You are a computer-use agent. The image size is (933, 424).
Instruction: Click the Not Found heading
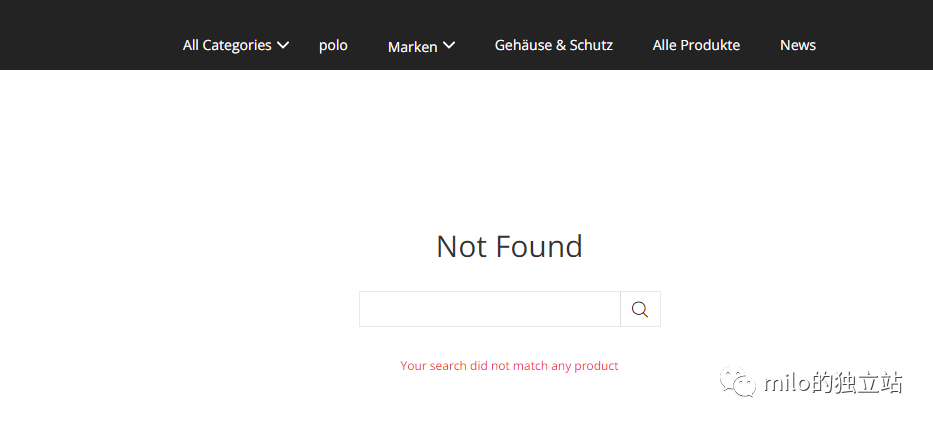(x=509, y=246)
